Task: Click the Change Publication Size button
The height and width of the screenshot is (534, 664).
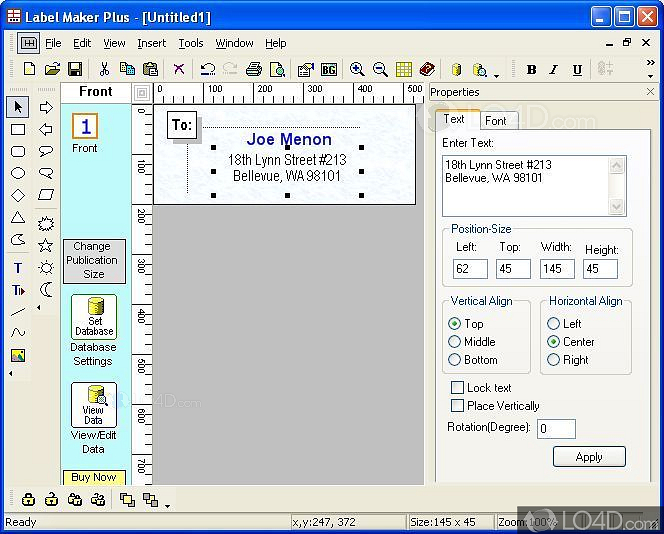Action: (93, 260)
